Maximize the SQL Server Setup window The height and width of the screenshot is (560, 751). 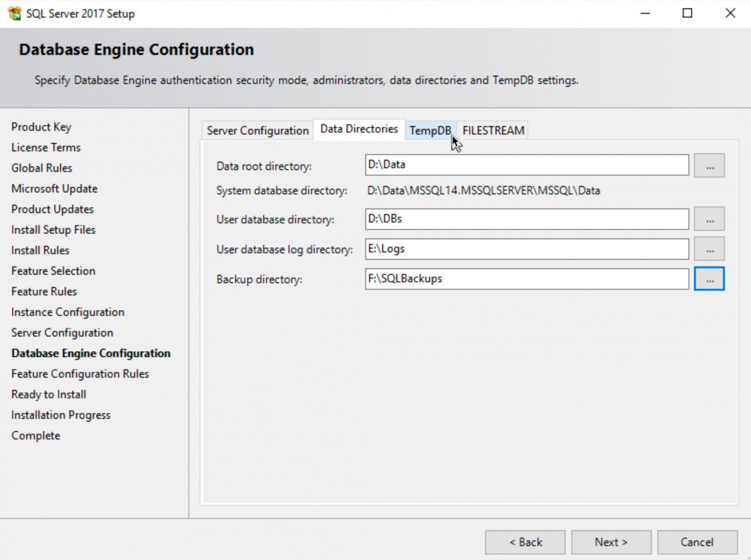(x=687, y=13)
